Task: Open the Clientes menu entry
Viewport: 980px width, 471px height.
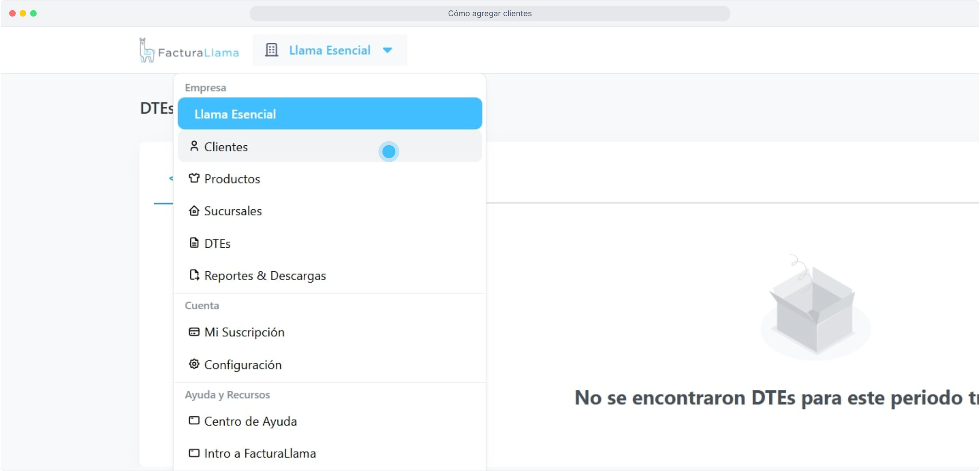Action: coord(226,147)
